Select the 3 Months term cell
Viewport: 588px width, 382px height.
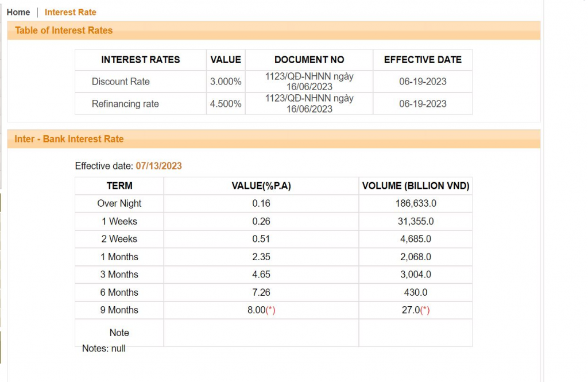click(x=119, y=275)
